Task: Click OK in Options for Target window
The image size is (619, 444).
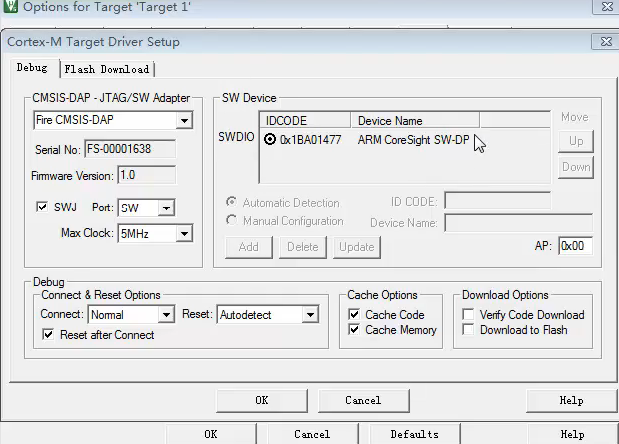Action: coord(211,434)
